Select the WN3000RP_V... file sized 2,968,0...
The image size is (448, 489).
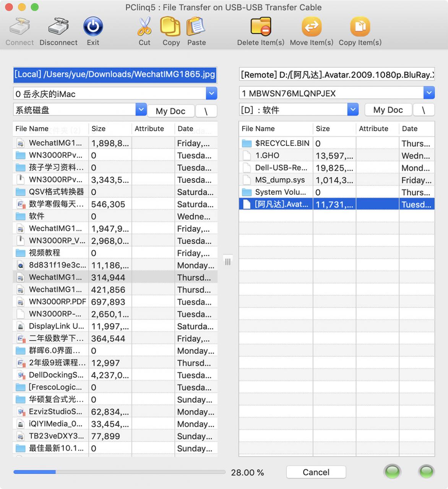pos(115,241)
